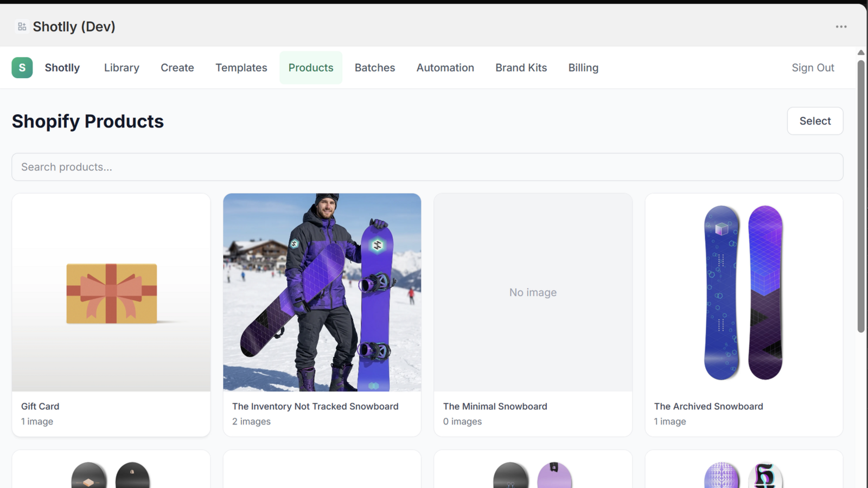Click the Shotlly (Dev) window title
This screenshot has width=868, height=488.
[x=74, y=27]
